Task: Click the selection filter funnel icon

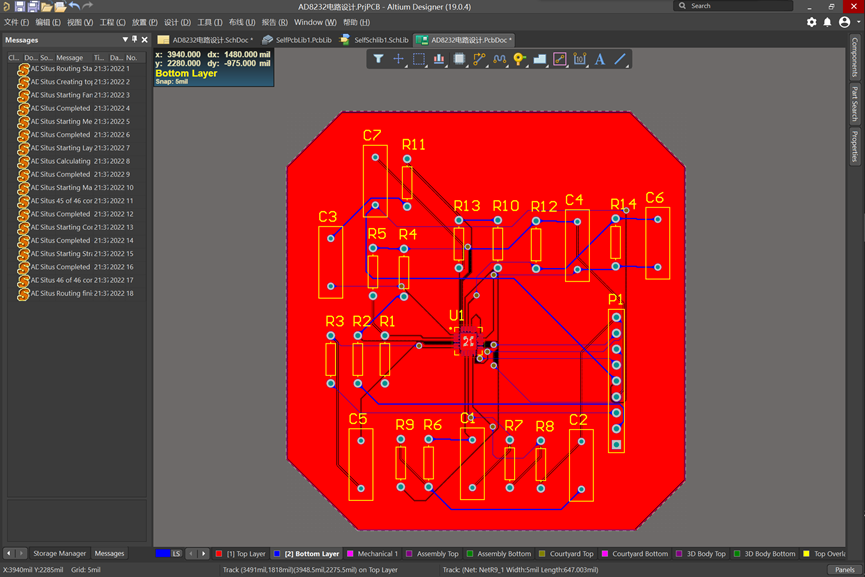Action: (x=378, y=59)
